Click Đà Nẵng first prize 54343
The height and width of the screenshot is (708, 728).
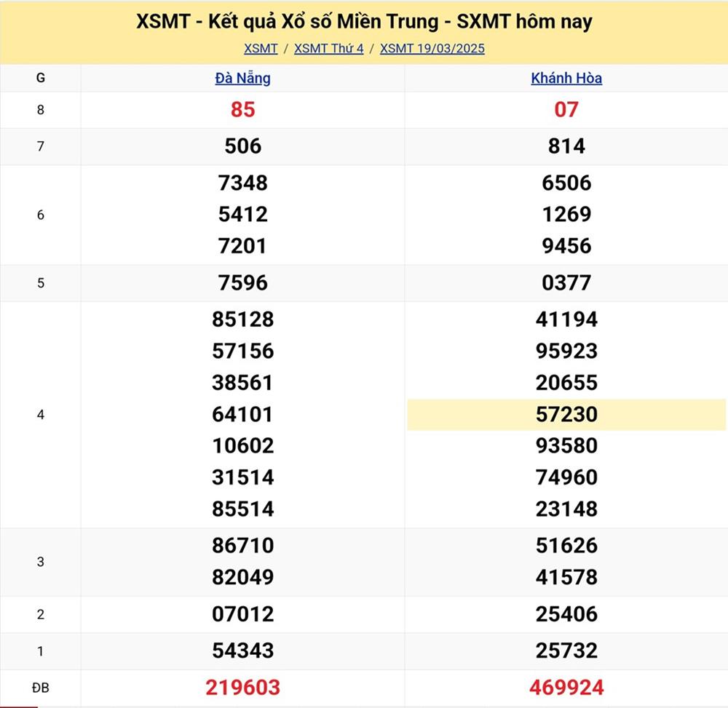coord(242,651)
